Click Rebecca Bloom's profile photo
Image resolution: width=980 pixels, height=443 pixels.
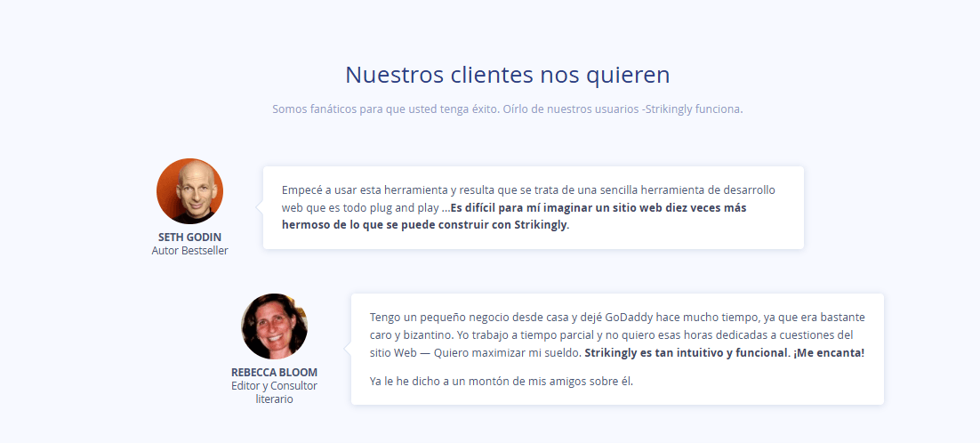(x=275, y=326)
